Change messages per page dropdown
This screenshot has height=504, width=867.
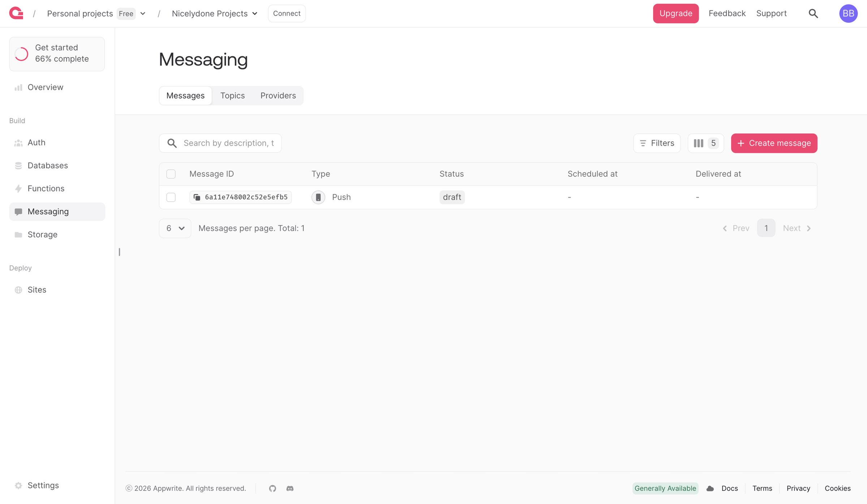click(175, 228)
